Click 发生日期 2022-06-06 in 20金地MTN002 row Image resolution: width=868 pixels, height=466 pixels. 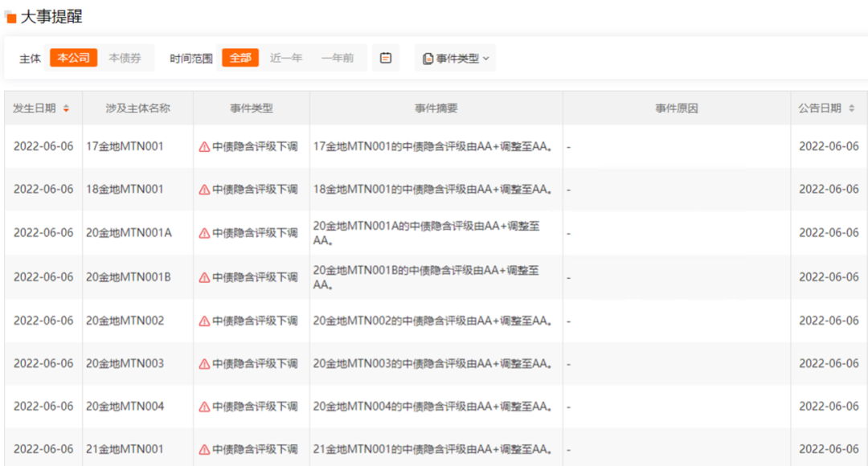(43, 321)
